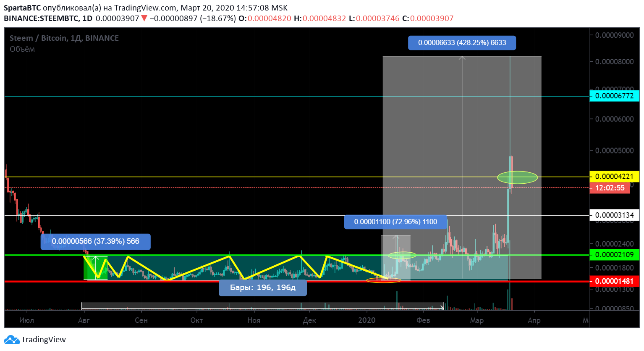The height and width of the screenshot is (351, 644).
Task: Click the 0.00009000 price axis label
Action: [615, 35]
